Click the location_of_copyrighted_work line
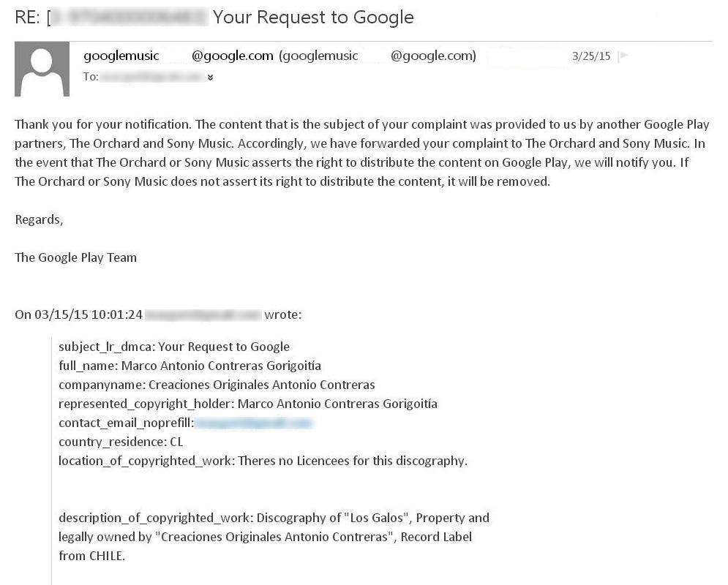728x585 pixels. [x=263, y=461]
